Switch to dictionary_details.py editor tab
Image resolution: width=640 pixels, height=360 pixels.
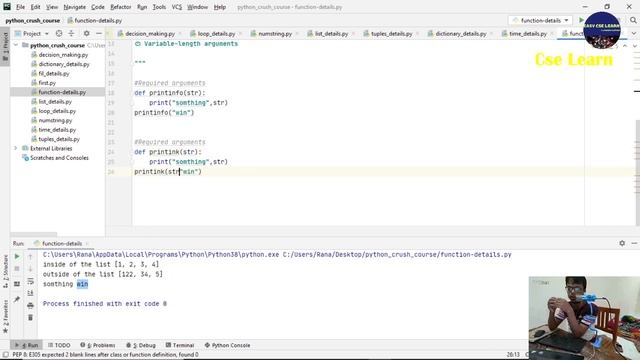click(x=460, y=33)
